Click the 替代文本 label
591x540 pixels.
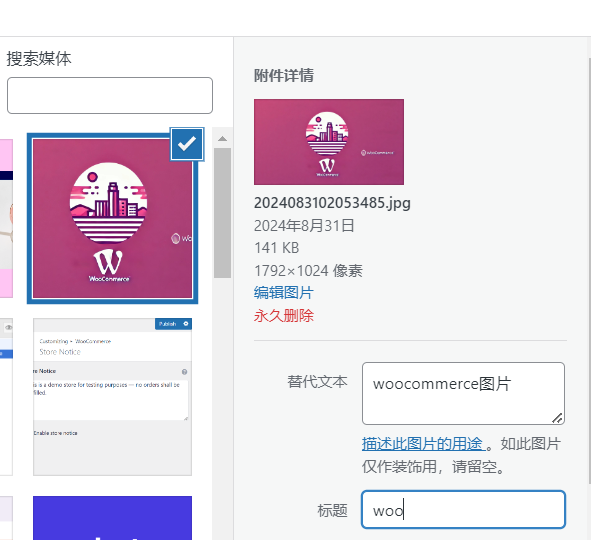tap(317, 381)
